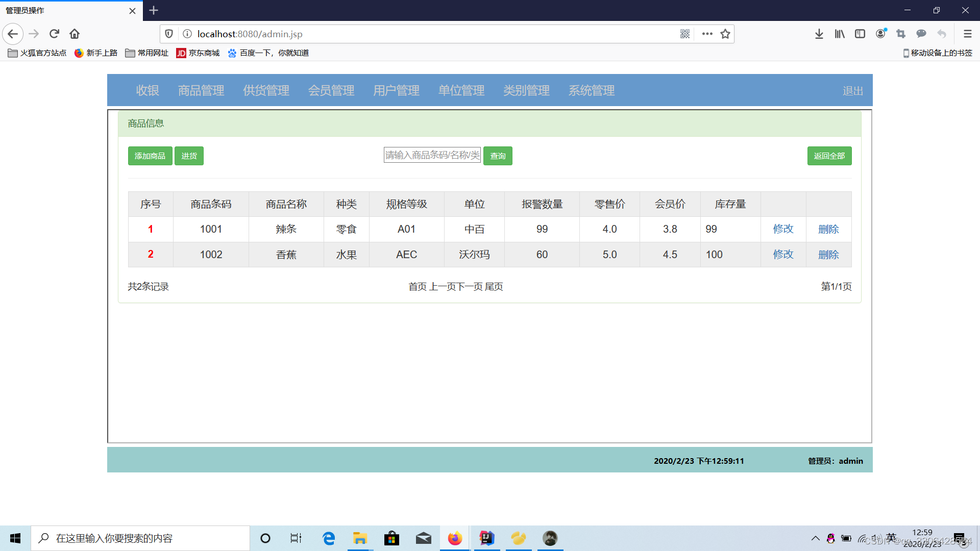Image resolution: width=980 pixels, height=551 pixels.
Task: Click 删除 for 辣条 row
Action: pyautogui.click(x=828, y=229)
